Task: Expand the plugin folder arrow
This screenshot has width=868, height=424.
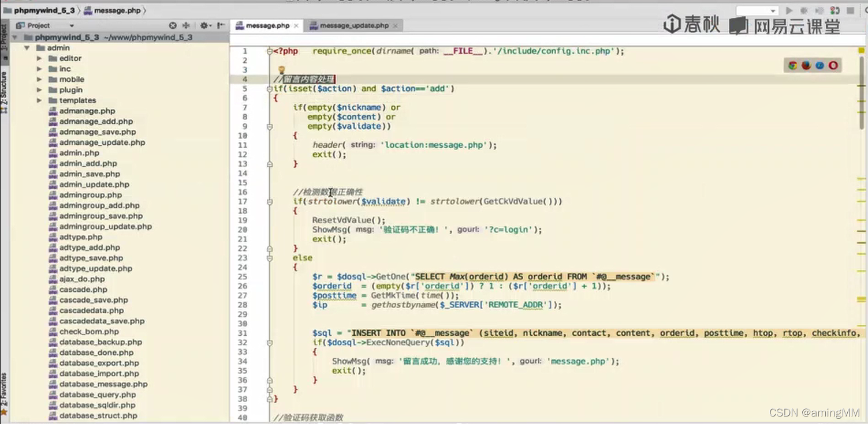Action: click(39, 90)
